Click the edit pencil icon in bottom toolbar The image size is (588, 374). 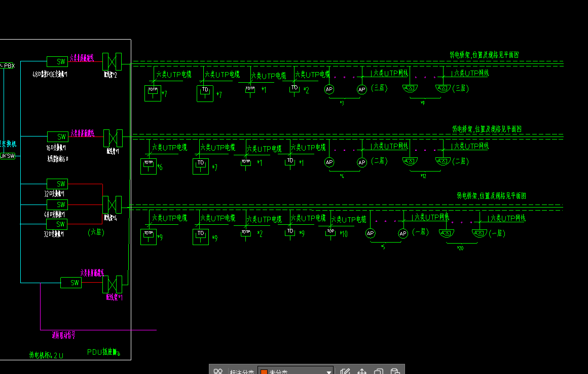pyautogui.click(x=345, y=371)
